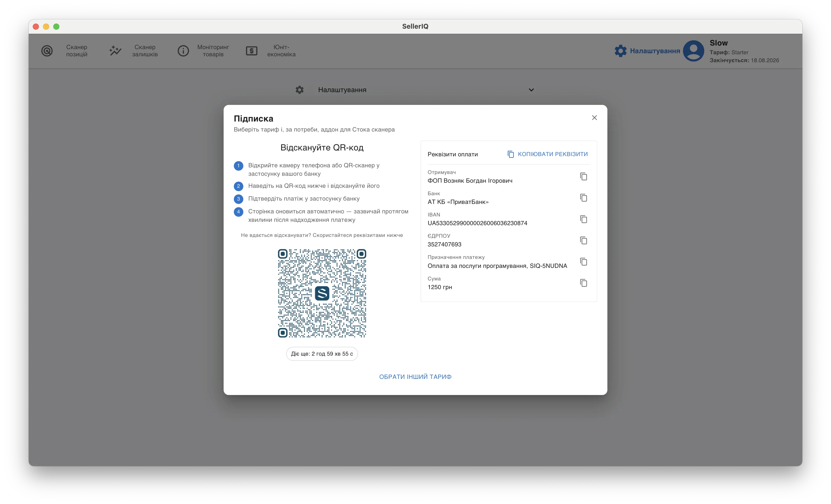Viewport: 831px width, 504px height.
Task: Click the payment QR code
Action: (322, 293)
